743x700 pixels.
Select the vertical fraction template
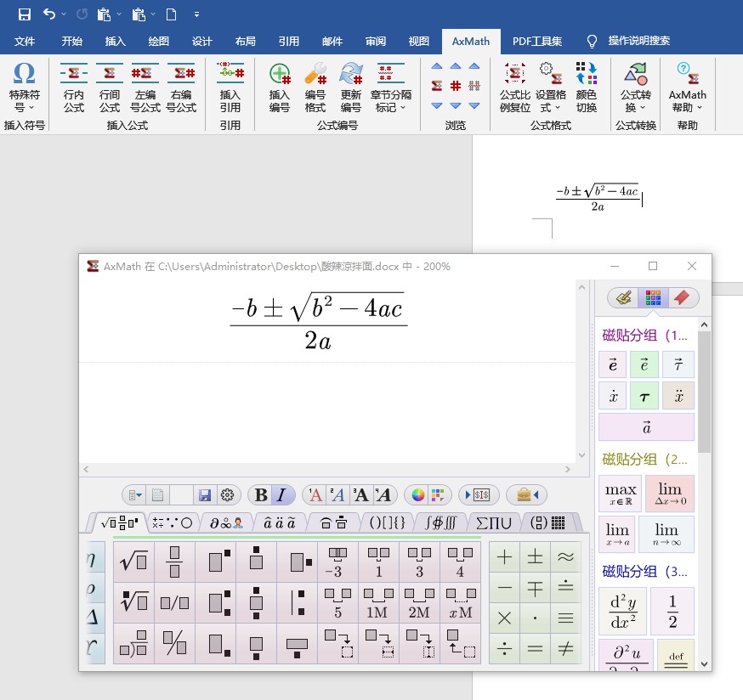click(x=174, y=562)
